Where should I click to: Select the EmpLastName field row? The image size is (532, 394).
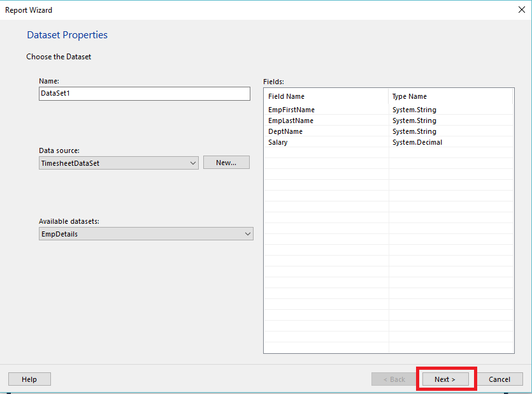[291, 120]
